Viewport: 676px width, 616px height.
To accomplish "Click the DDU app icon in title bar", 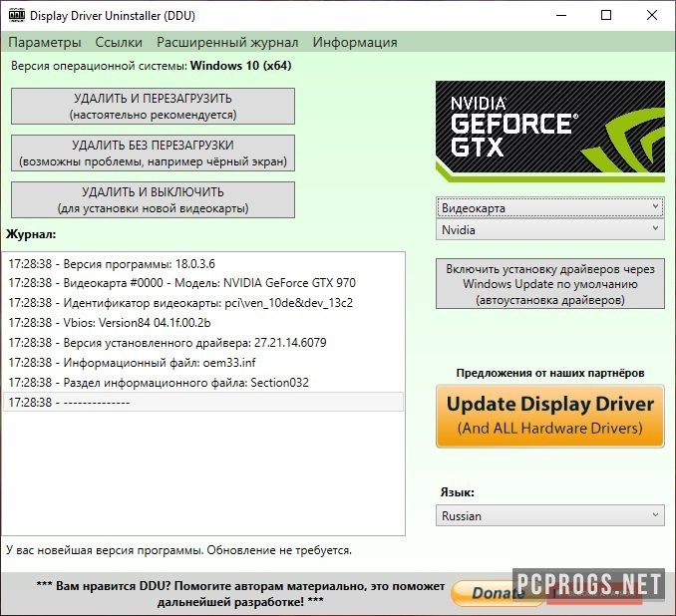I will pyautogui.click(x=17, y=15).
